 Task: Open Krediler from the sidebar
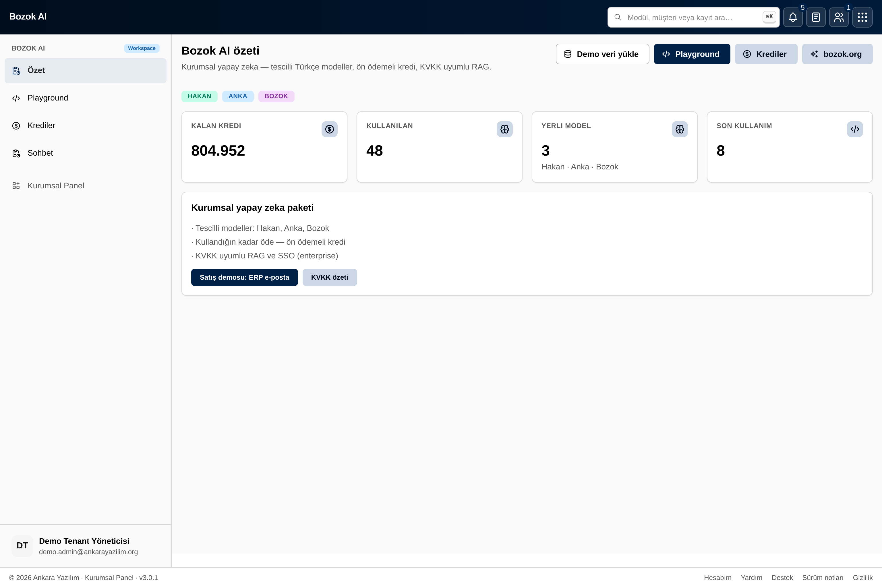click(86, 126)
